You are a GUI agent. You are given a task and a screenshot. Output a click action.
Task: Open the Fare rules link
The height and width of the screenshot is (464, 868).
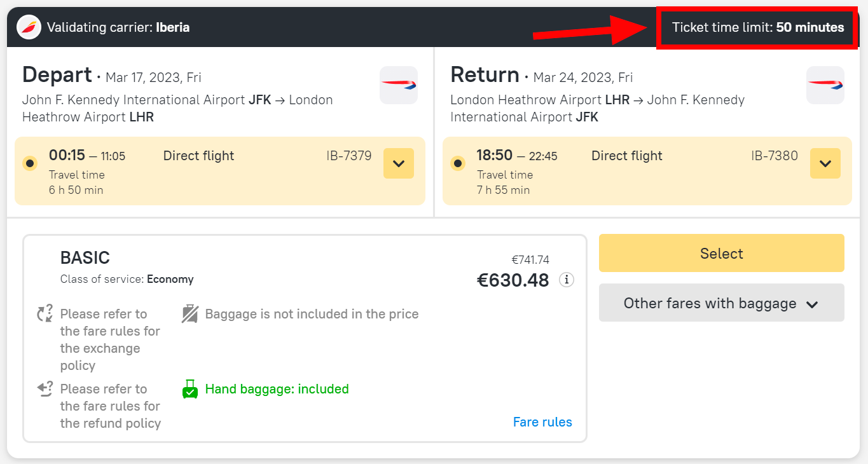(542, 422)
